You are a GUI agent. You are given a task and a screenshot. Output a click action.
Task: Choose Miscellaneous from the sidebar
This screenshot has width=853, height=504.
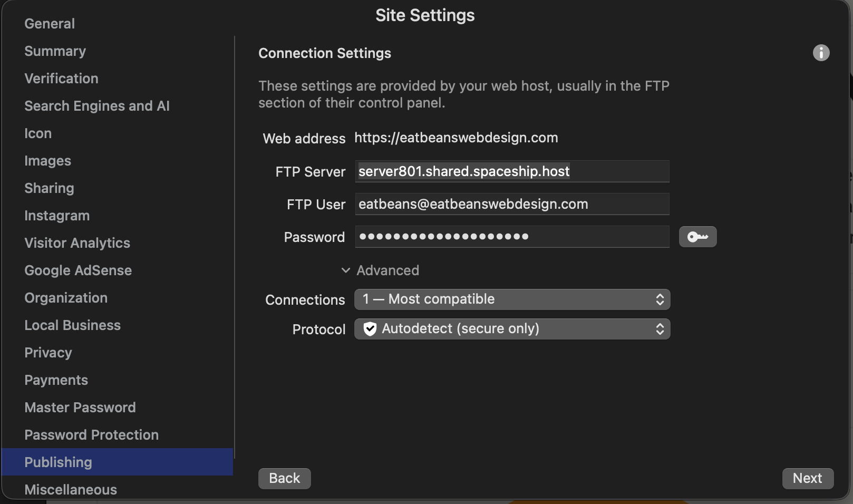(71, 489)
